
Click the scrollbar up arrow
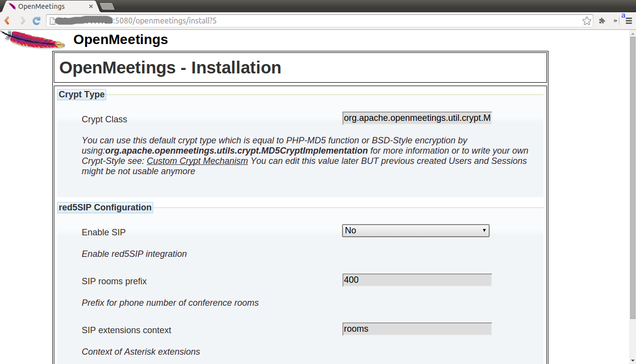click(x=632, y=33)
